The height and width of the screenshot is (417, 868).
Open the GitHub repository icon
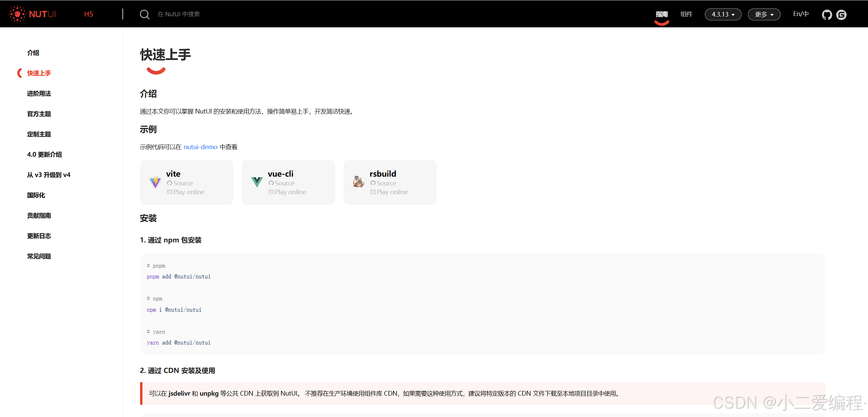coord(827,15)
